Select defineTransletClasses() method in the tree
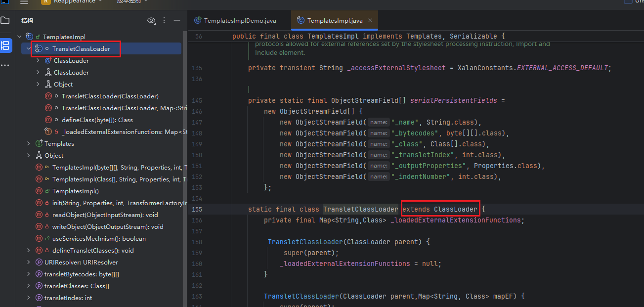Image resolution: width=644 pixels, height=307 pixels. [x=93, y=251]
